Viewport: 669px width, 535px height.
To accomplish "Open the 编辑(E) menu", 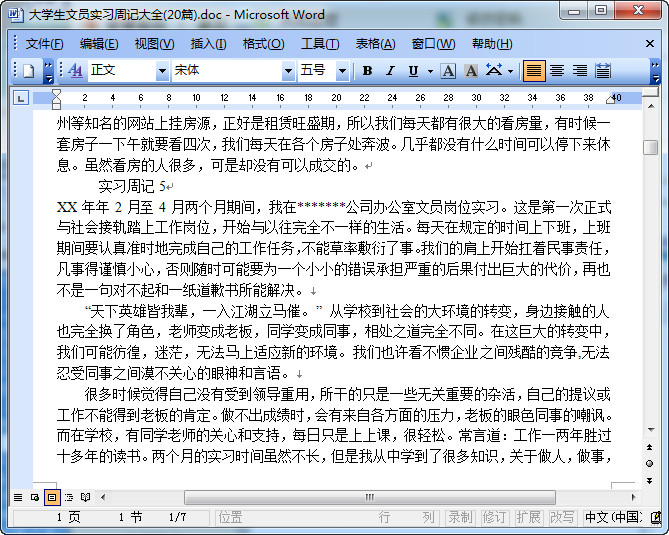I will [99, 44].
